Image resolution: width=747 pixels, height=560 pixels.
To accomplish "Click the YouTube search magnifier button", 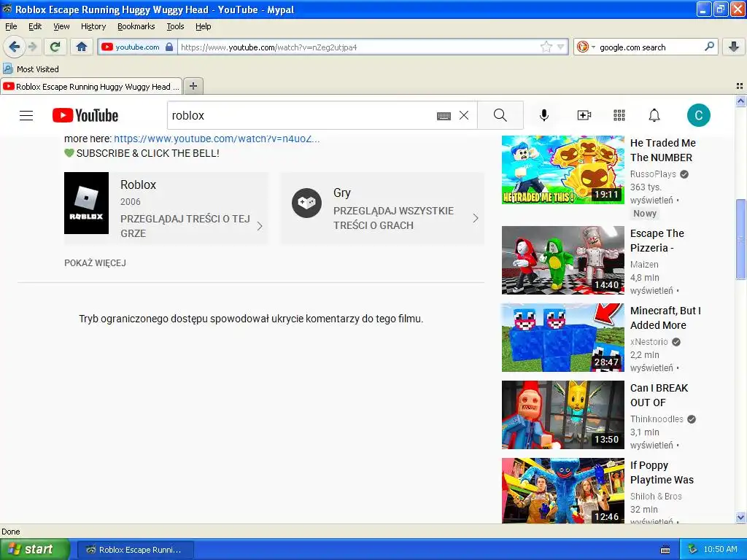I will (500, 115).
